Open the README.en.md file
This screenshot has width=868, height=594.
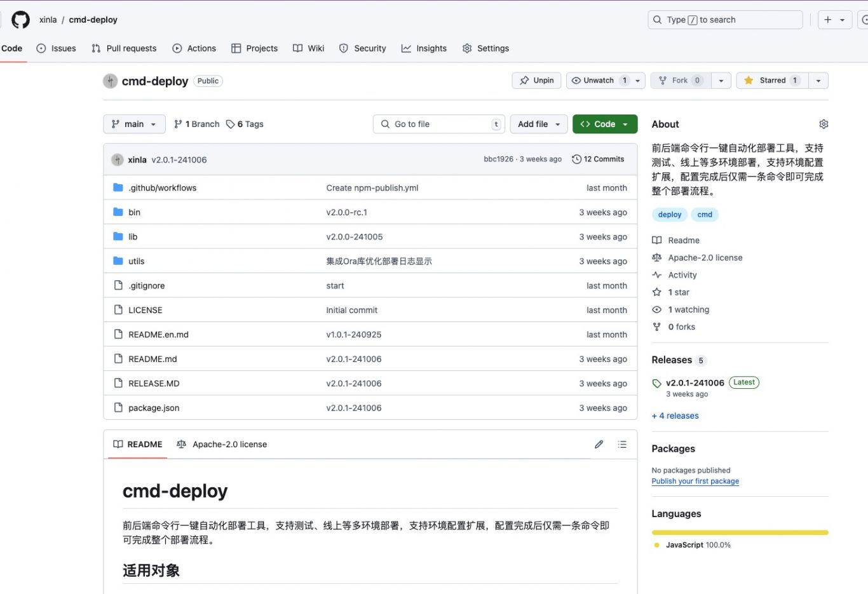158,335
